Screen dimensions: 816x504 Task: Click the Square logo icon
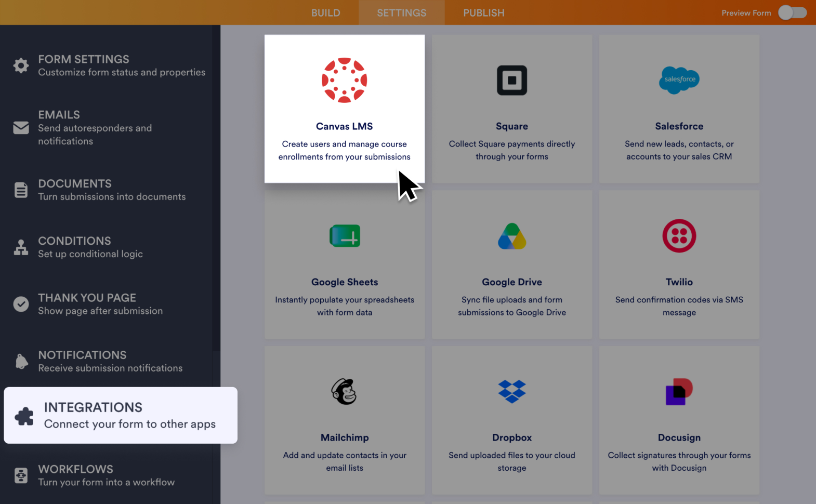[x=512, y=80]
